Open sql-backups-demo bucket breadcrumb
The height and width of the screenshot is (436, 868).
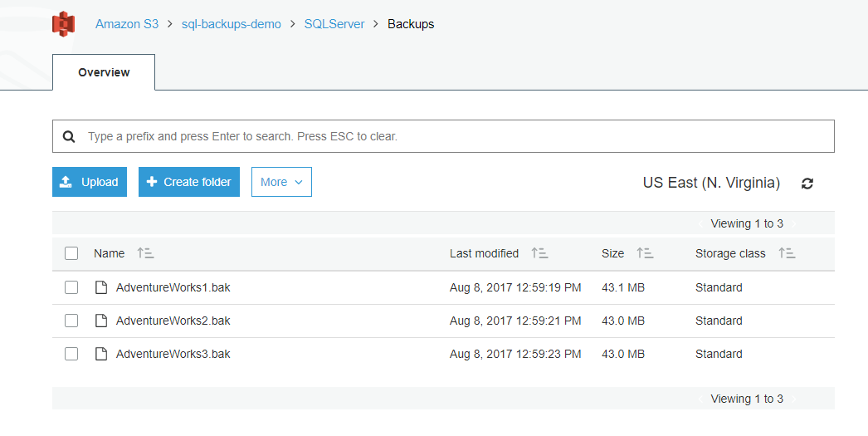tap(232, 24)
